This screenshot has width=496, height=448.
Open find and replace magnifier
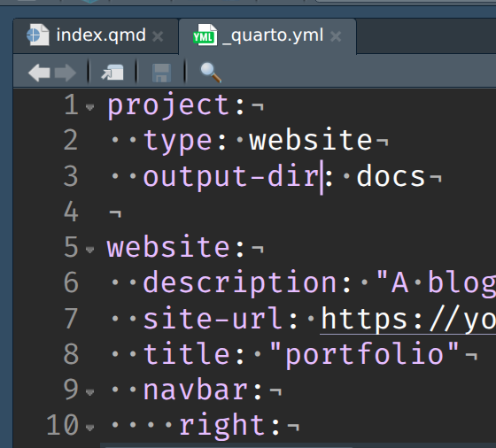pyautogui.click(x=211, y=73)
